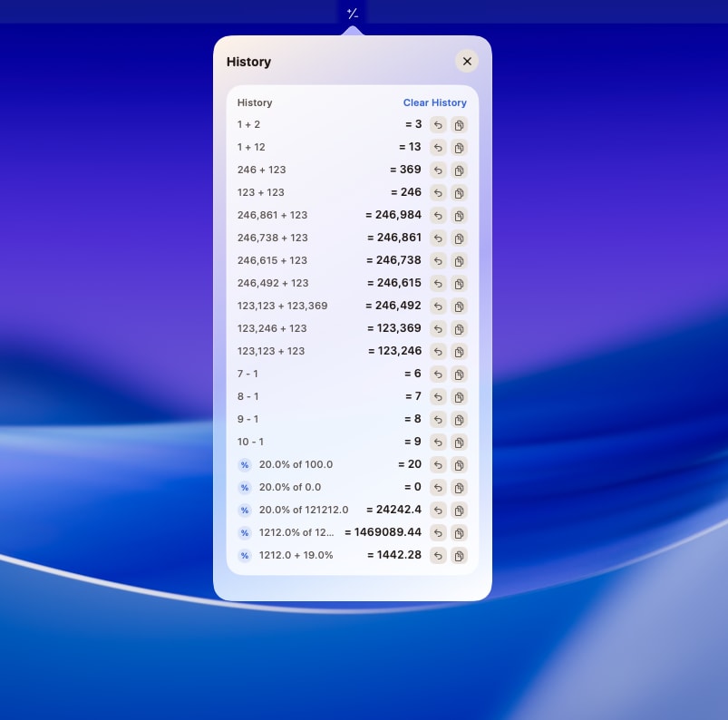Copy the 369 result
This screenshot has height=720, width=728.
pyautogui.click(x=459, y=170)
